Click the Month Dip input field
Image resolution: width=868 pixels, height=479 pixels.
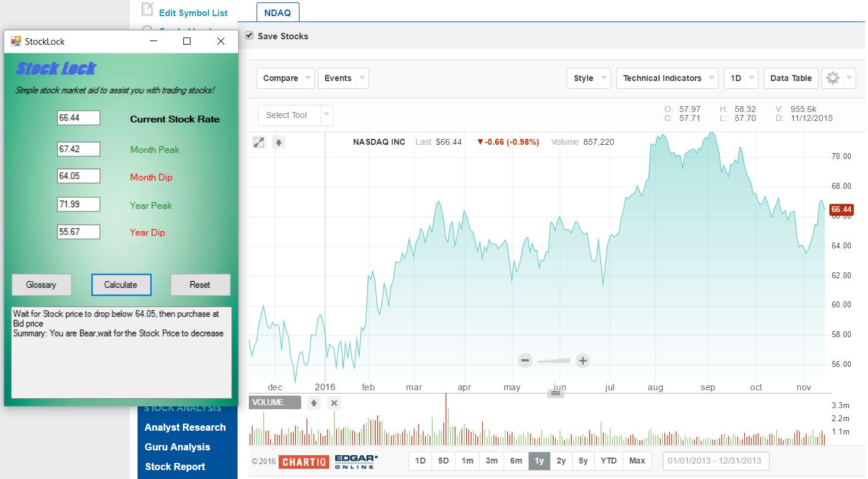(79, 176)
